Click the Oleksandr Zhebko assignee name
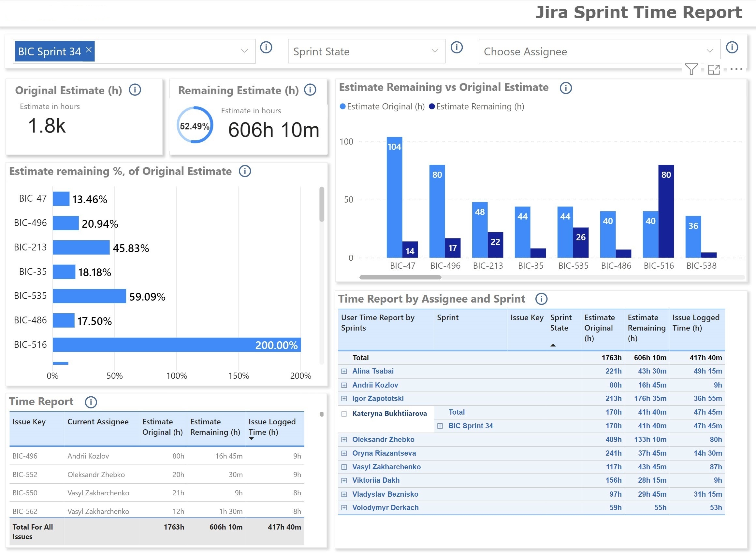 383,439
